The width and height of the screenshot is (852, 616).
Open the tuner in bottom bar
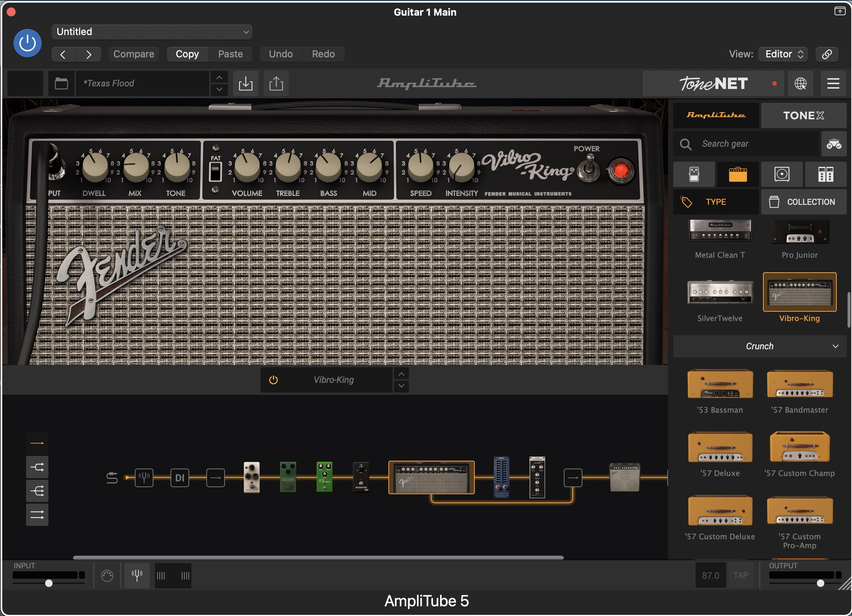[x=137, y=576]
